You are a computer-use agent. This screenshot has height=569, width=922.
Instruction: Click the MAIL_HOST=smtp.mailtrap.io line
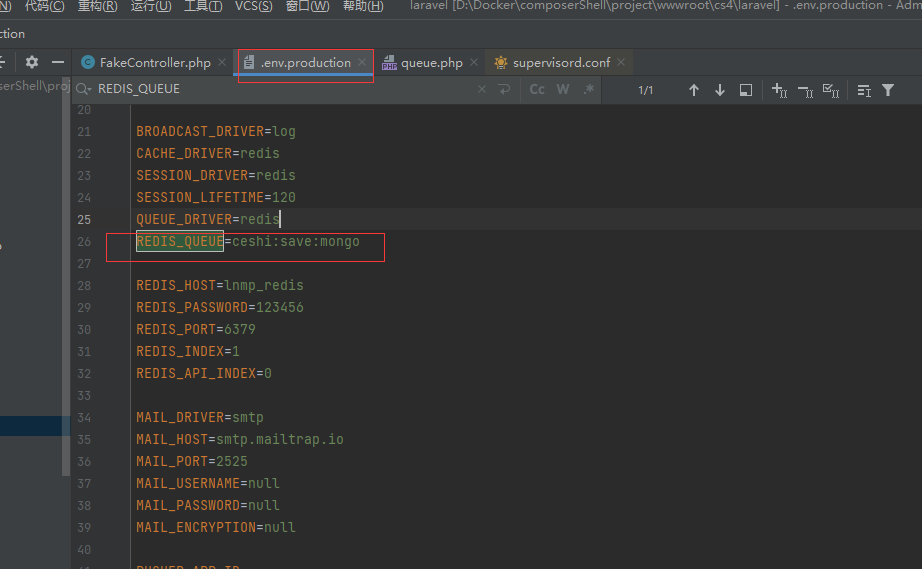coord(240,440)
